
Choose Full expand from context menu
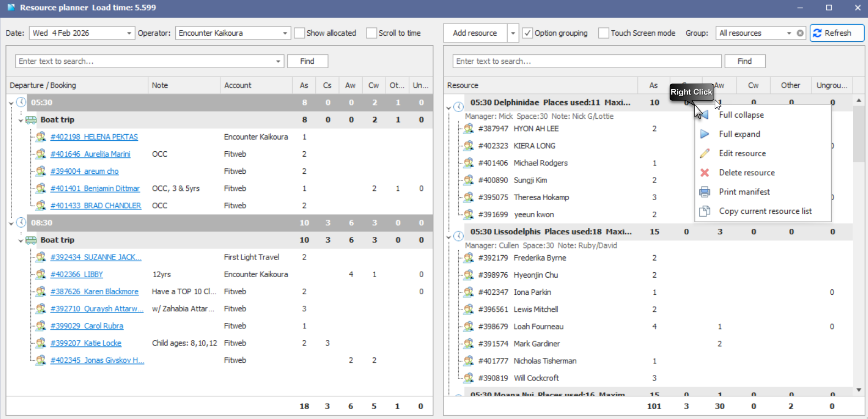pyautogui.click(x=763, y=134)
